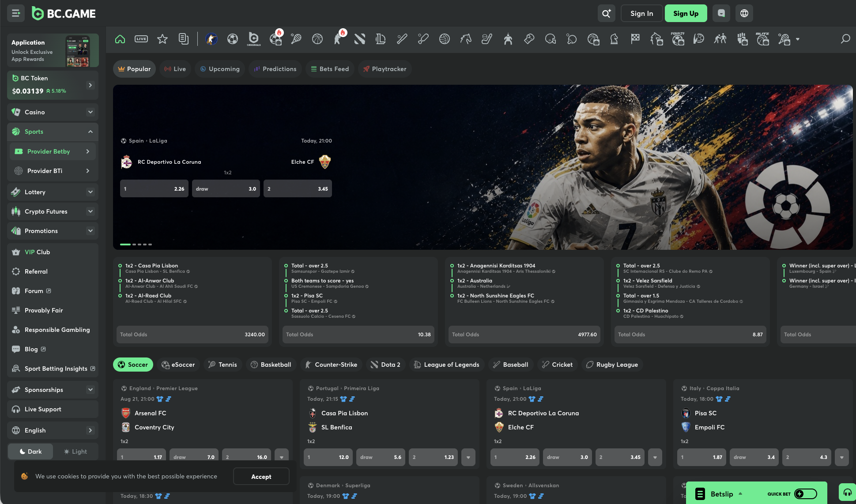Open the English language selector
The width and height of the screenshot is (856, 504).
coord(53,430)
